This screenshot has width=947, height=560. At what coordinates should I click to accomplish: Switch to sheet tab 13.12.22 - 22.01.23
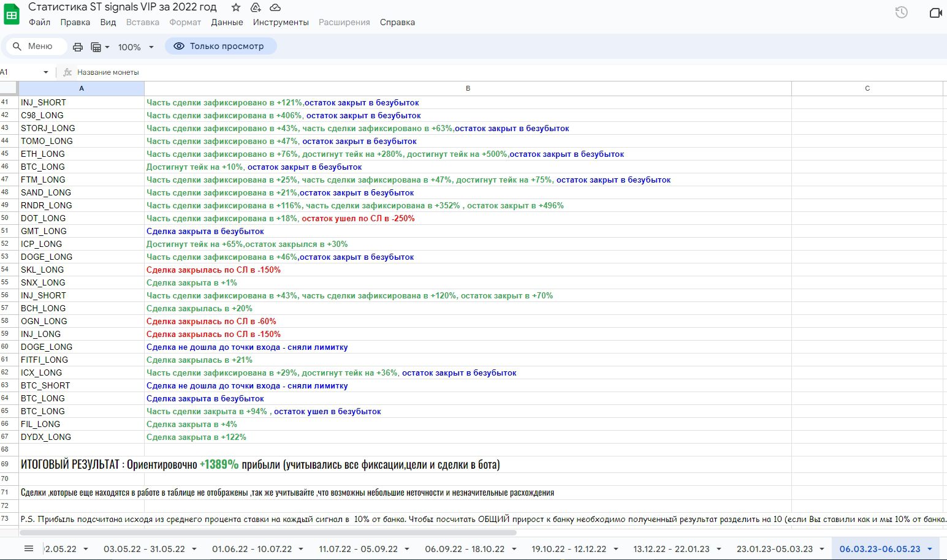671,548
